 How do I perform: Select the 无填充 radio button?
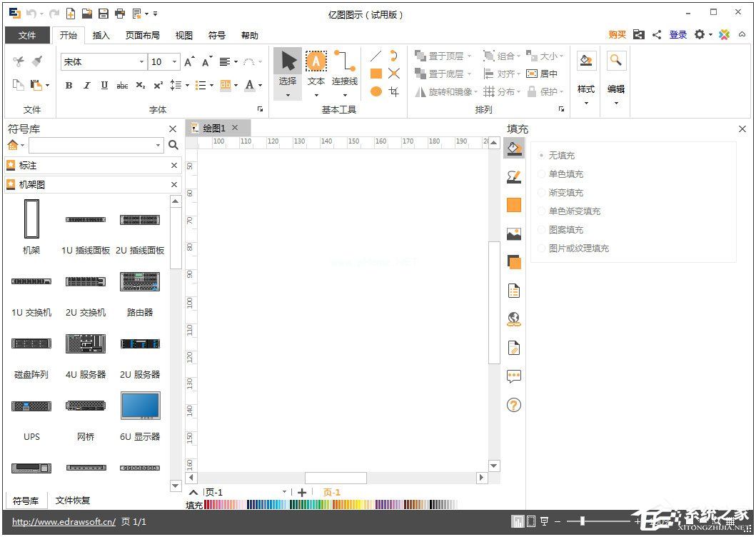click(x=541, y=155)
